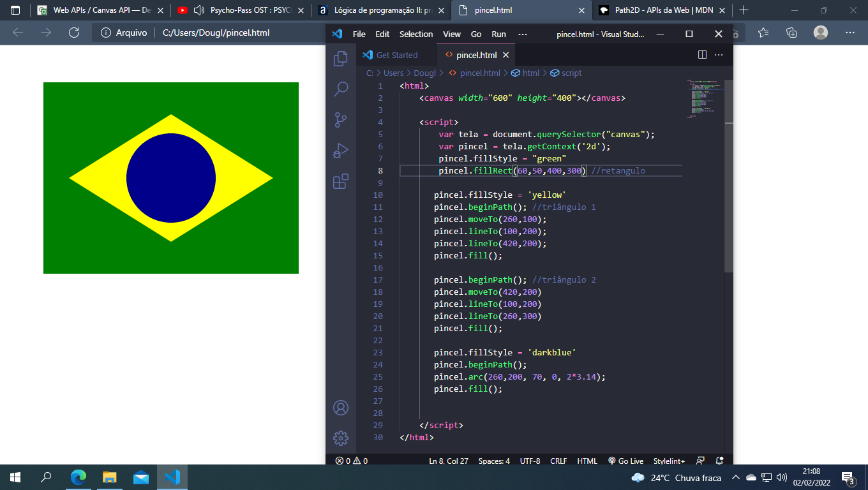The height and width of the screenshot is (490, 868).
Task: Split the editor to the right
Action: coord(702,55)
